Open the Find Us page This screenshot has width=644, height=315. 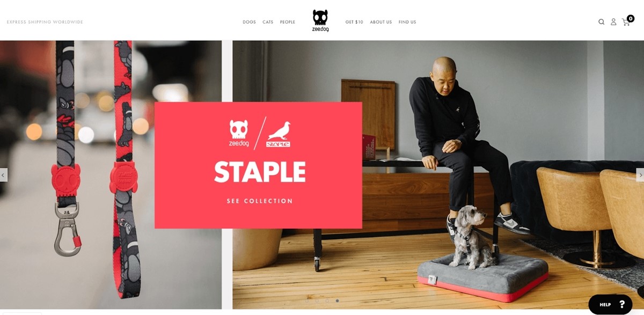pos(407,22)
